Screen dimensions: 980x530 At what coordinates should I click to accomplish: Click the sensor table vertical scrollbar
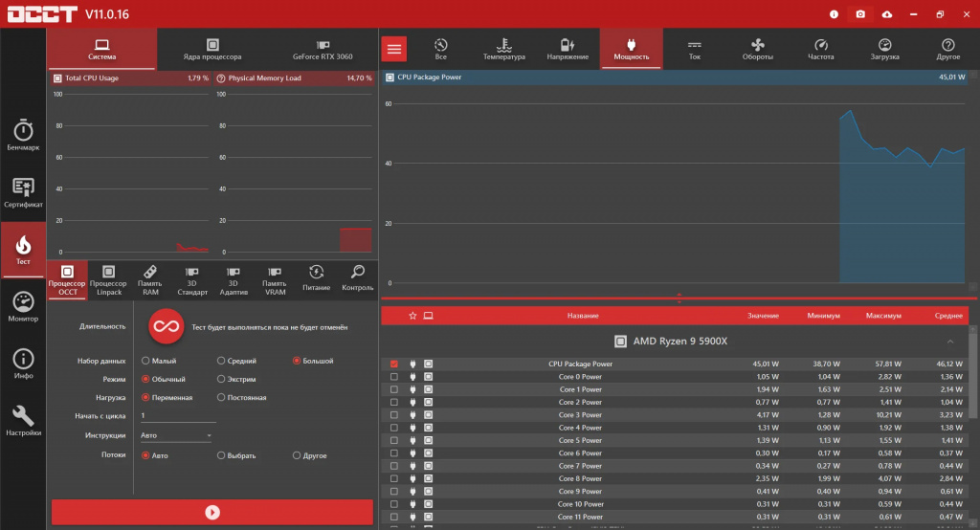(972, 374)
